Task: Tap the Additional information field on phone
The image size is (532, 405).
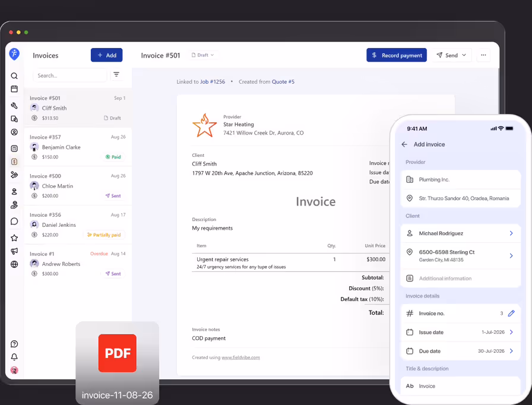Action: (x=460, y=278)
